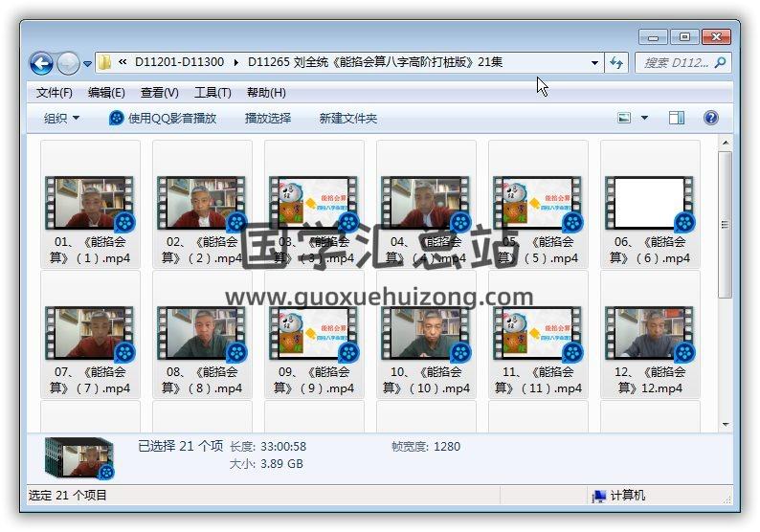Click the 新建文件夹 button
The height and width of the screenshot is (532, 760).
[x=348, y=118]
